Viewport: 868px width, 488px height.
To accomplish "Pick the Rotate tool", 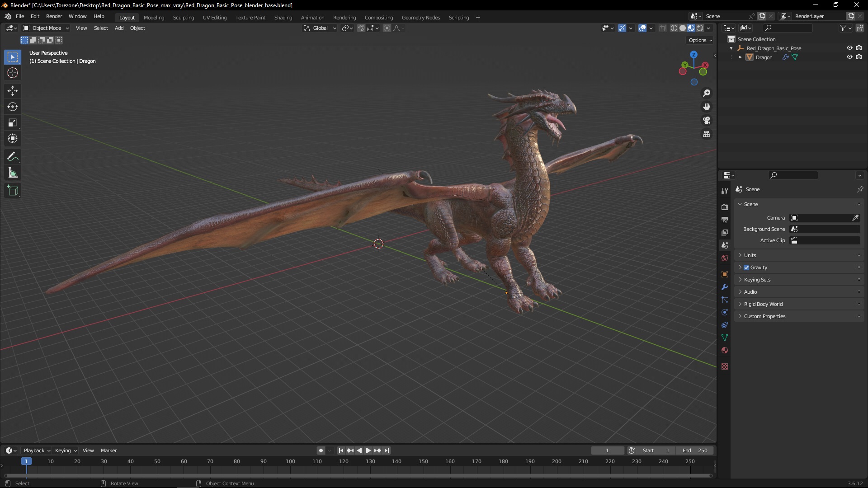I will [x=13, y=107].
